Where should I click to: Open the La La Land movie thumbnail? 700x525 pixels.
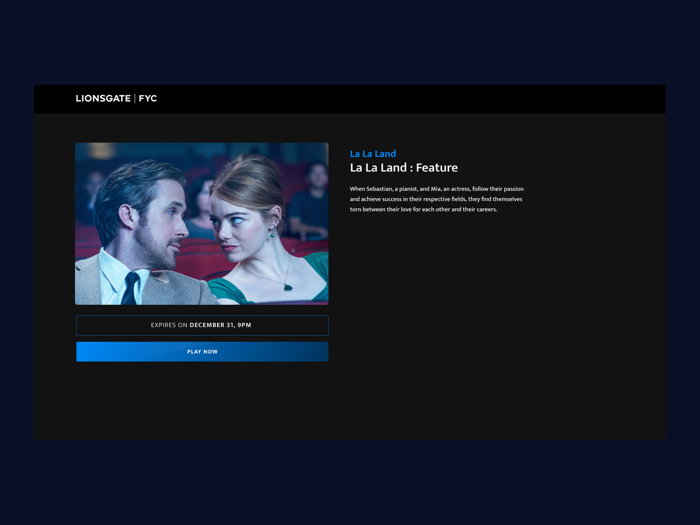(202, 224)
